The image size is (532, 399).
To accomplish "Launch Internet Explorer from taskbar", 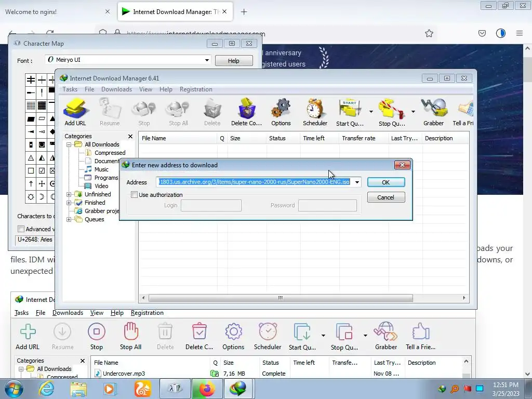I will [x=46, y=389].
